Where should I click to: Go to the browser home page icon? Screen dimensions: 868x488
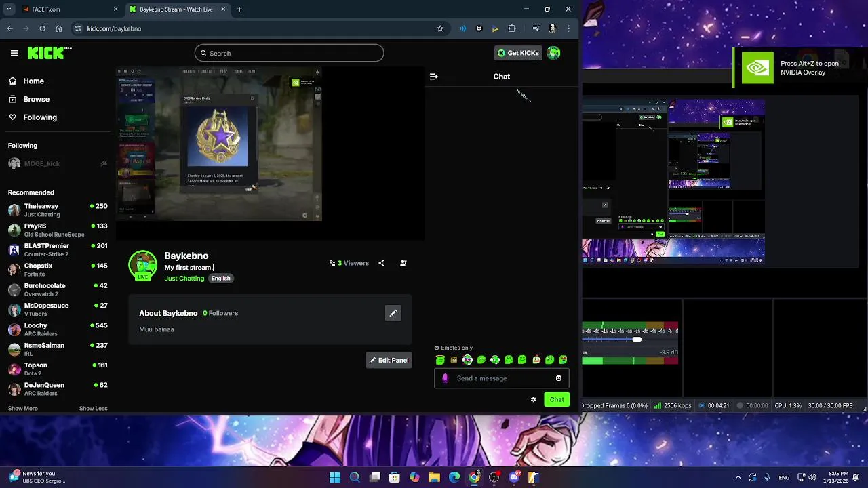click(59, 28)
